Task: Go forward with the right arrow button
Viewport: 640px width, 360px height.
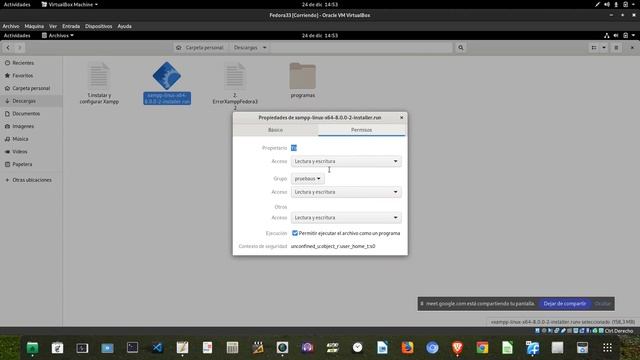Action: pyautogui.click(x=19, y=48)
